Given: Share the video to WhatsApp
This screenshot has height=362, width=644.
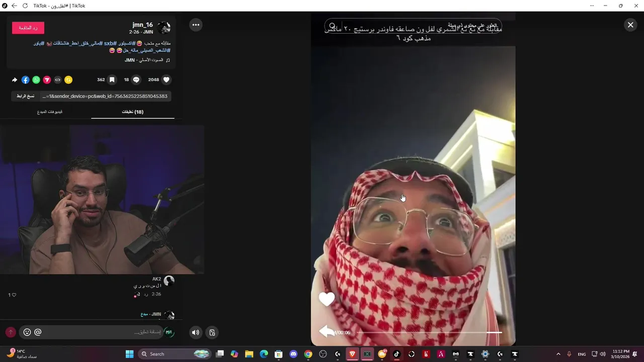Looking at the screenshot, I should tap(36, 79).
